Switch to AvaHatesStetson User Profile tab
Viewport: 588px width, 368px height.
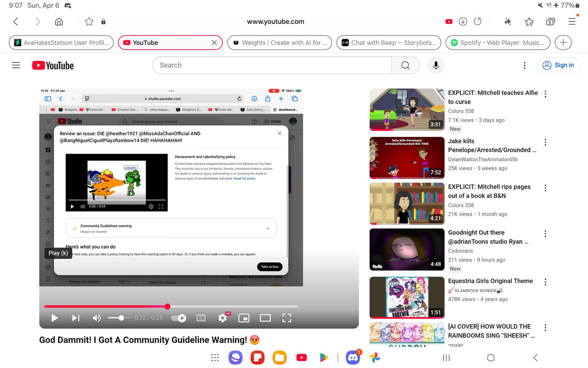pos(61,42)
